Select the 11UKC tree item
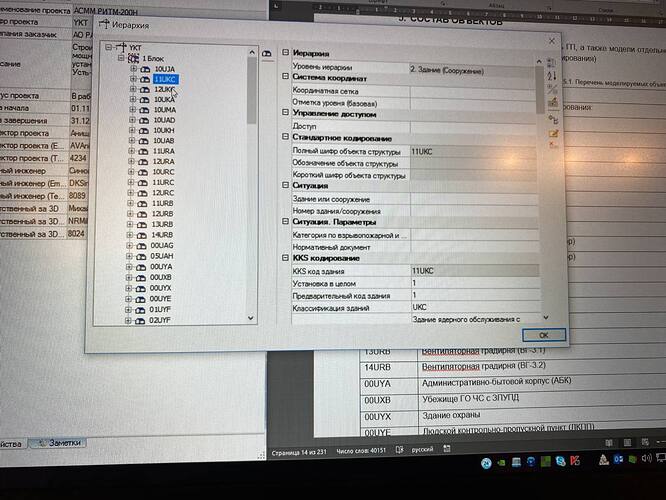Screen dimensions: 666x500 point(165,79)
